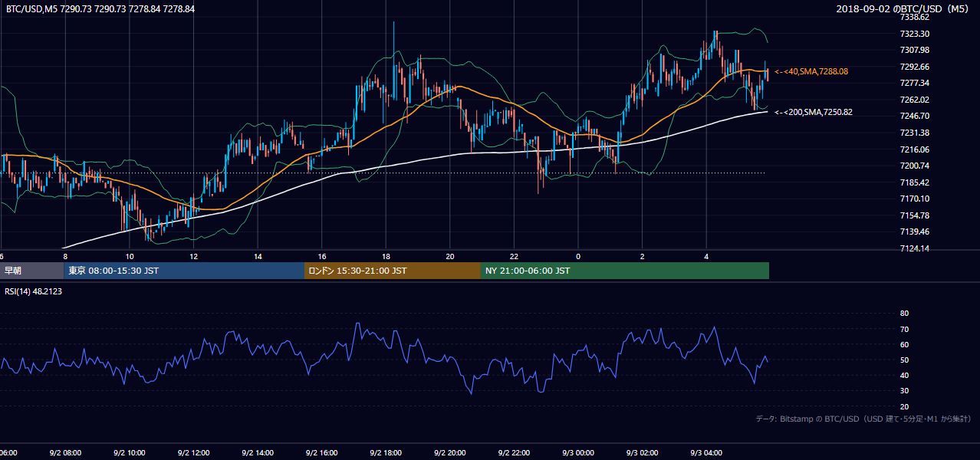Click hour 10 on the price chart axis
Screen dimensions: 980x460
pyautogui.click(x=129, y=257)
